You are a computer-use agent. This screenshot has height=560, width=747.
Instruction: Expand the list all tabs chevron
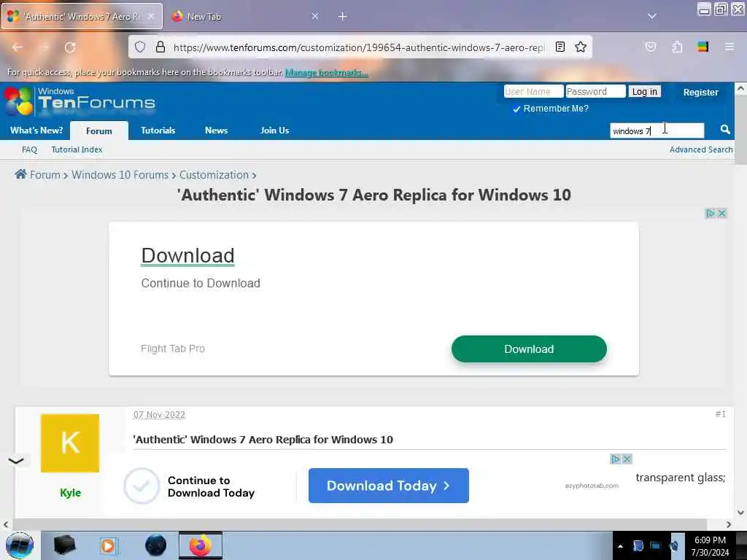point(651,16)
